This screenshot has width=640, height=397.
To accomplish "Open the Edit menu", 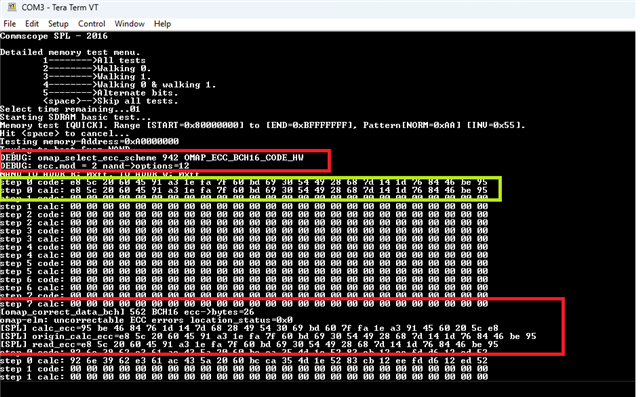I will point(32,24).
